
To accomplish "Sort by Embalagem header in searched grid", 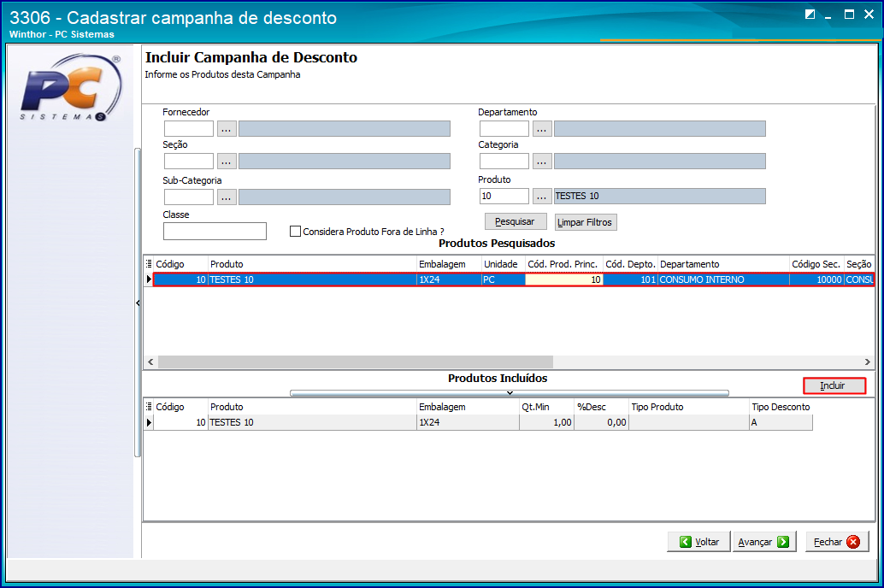I will click(x=449, y=264).
